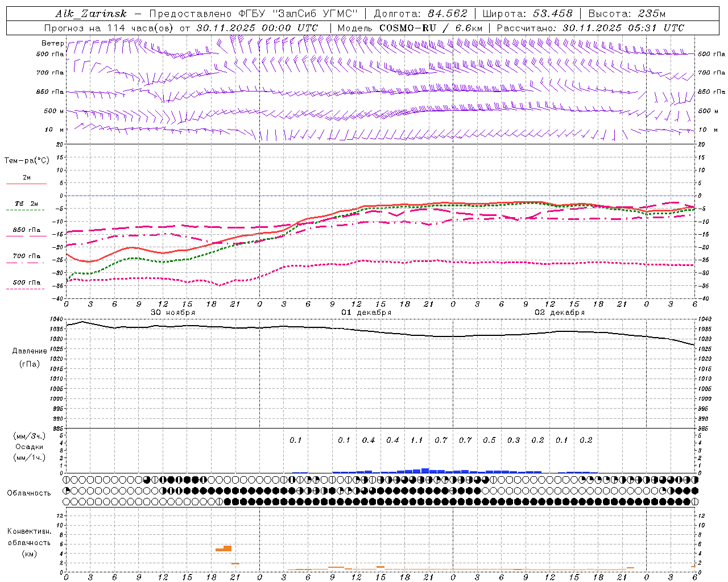Click the precipitation value '0.5'
728x582 pixels.
(x=489, y=440)
